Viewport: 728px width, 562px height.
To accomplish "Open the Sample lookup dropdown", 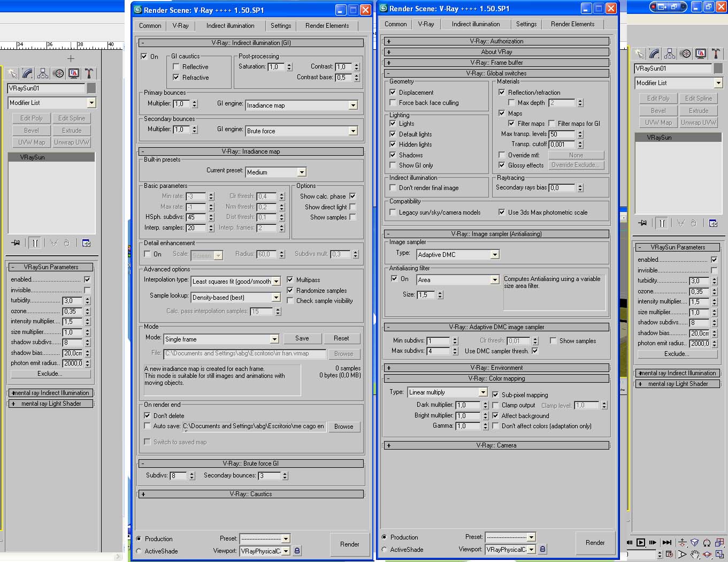I will [236, 298].
